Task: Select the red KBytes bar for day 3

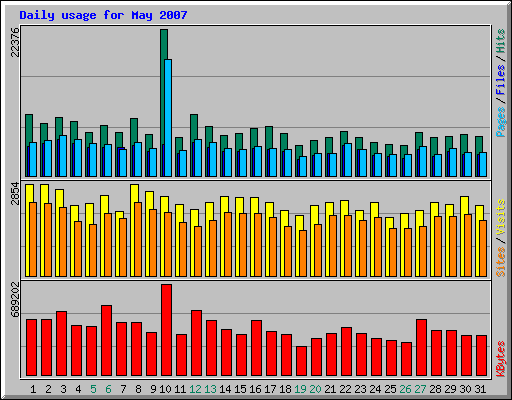Action: click(61, 343)
